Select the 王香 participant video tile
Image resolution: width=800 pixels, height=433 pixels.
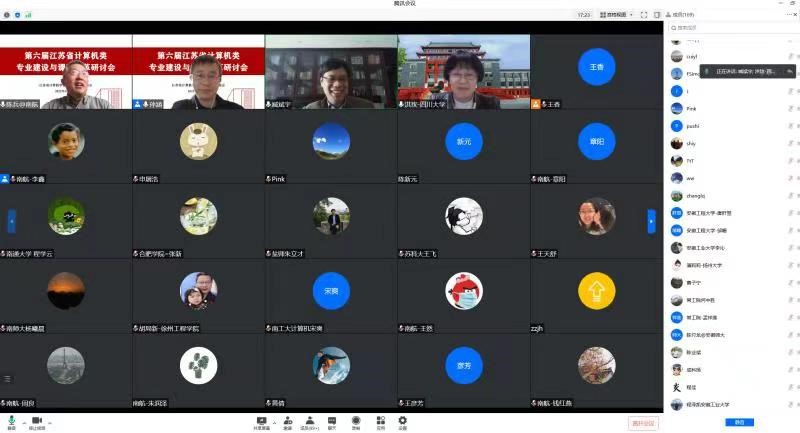coord(597,67)
